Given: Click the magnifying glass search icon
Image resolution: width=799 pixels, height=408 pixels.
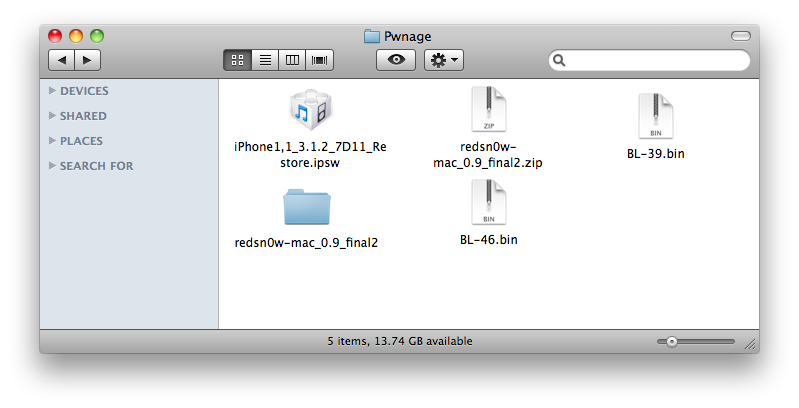Looking at the screenshot, I should tap(559, 60).
